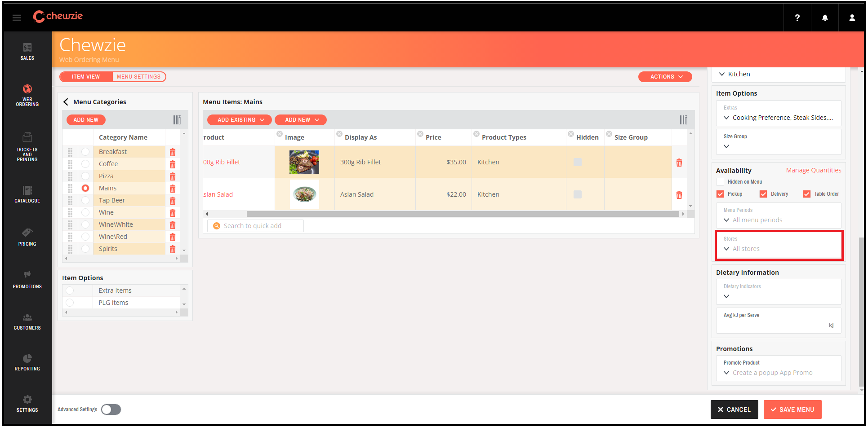Select the Breakfast category radio button
The height and width of the screenshot is (427, 868).
click(85, 152)
